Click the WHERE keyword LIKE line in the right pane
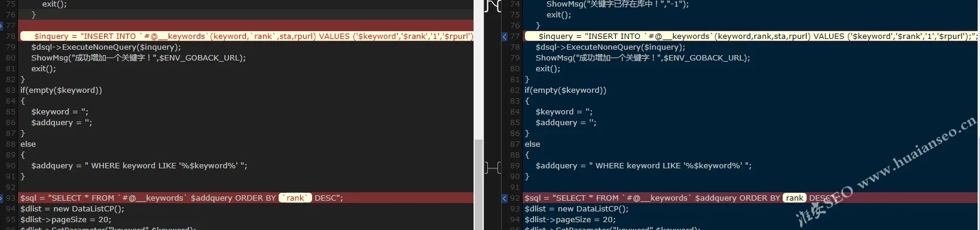Viewport: 980px width, 230px height. click(644, 166)
